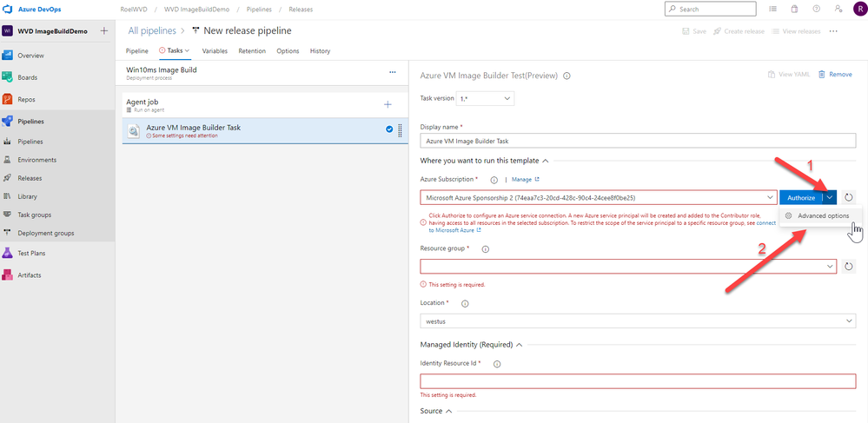Open Overview in the sidebar

(30, 56)
